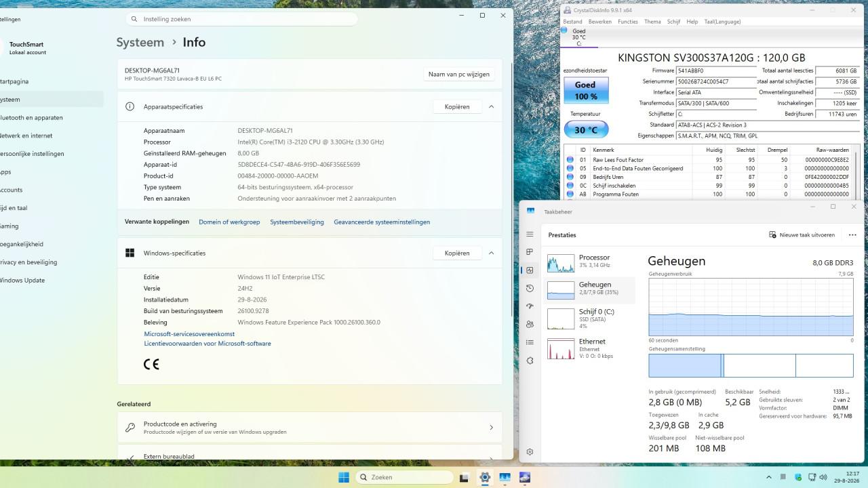Screen dimensions: 868x488
Task: Select Gaming in Settings sidebar
Action: tap(52, 226)
